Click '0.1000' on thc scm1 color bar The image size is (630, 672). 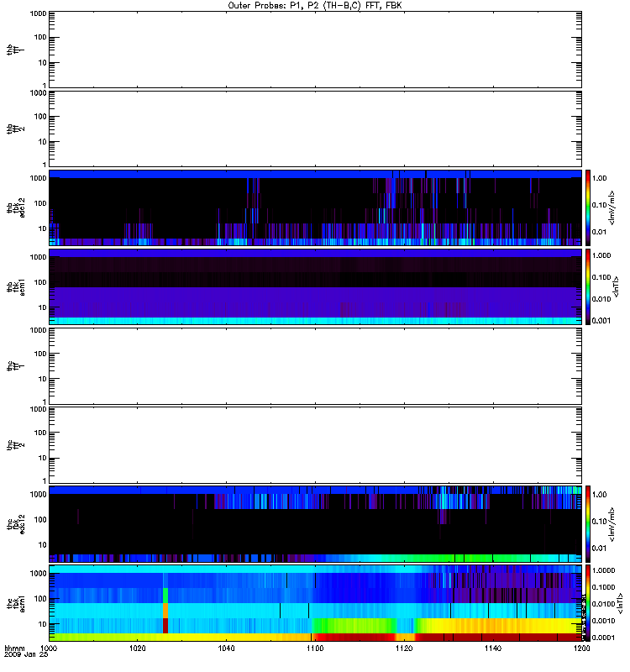point(603,587)
